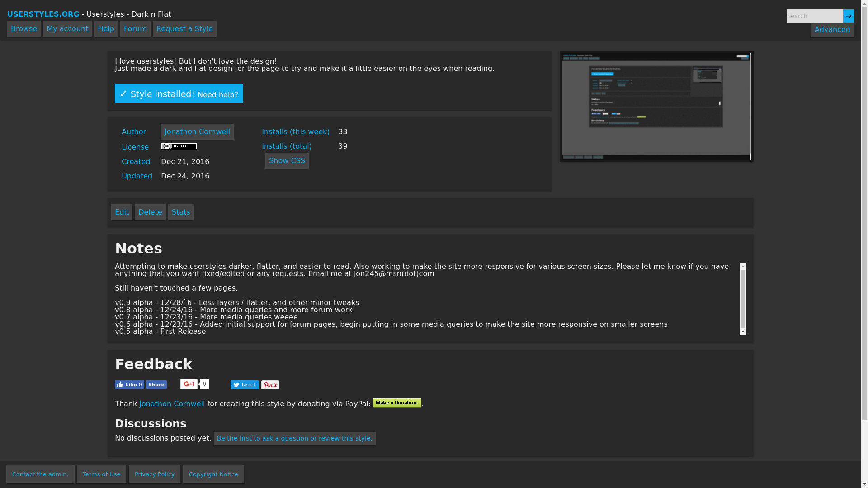Image resolution: width=868 pixels, height=488 pixels.
Task: Open the Copyright Notice
Action: pyautogui.click(x=213, y=474)
